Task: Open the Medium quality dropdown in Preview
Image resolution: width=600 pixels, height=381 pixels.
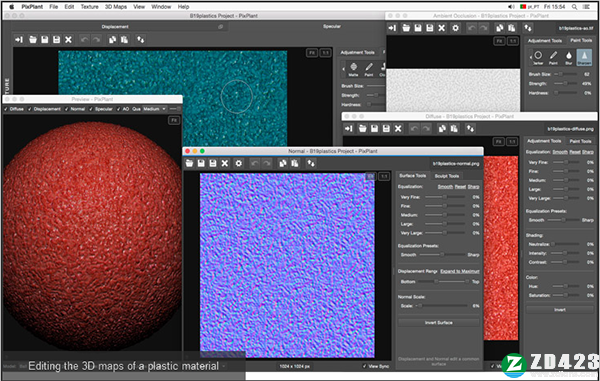Action: tap(154, 109)
